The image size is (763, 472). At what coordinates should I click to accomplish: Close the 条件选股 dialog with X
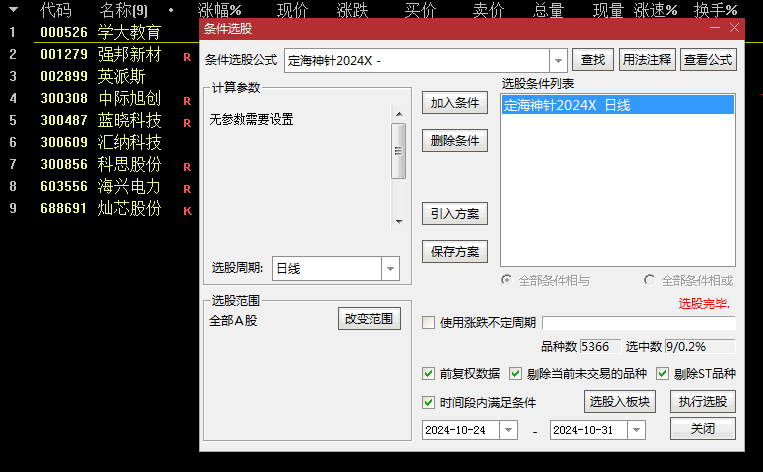click(x=735, y=28)
